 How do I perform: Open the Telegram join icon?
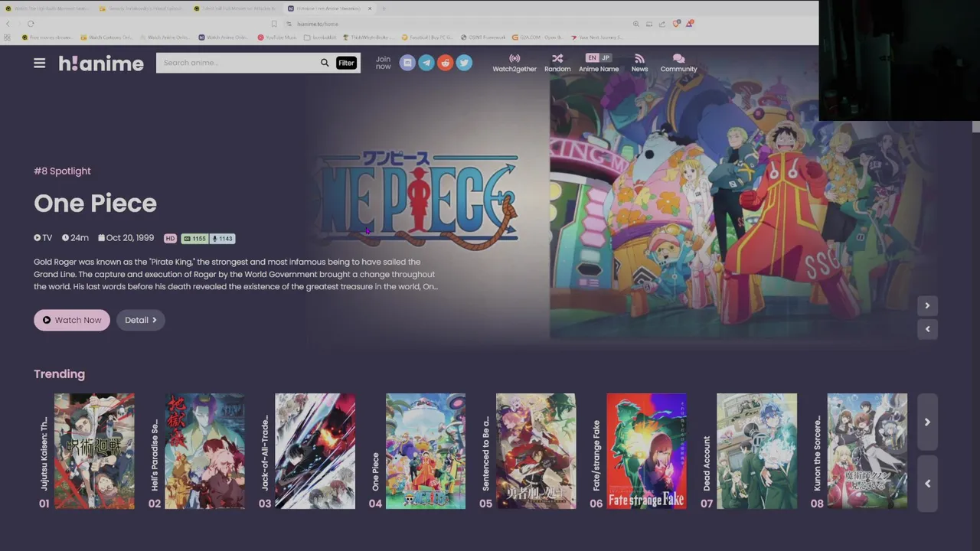point(426,63)
